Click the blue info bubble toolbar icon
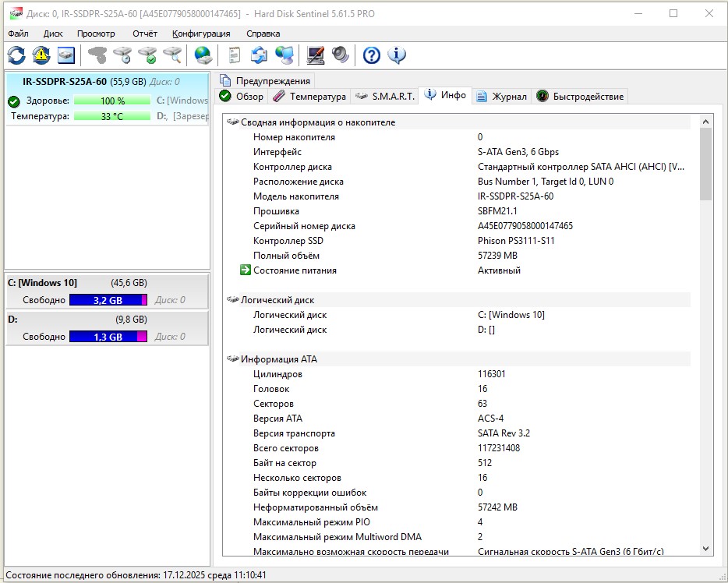Image resolution: width=728 pixels, height=583 pixels. point(397,55)
